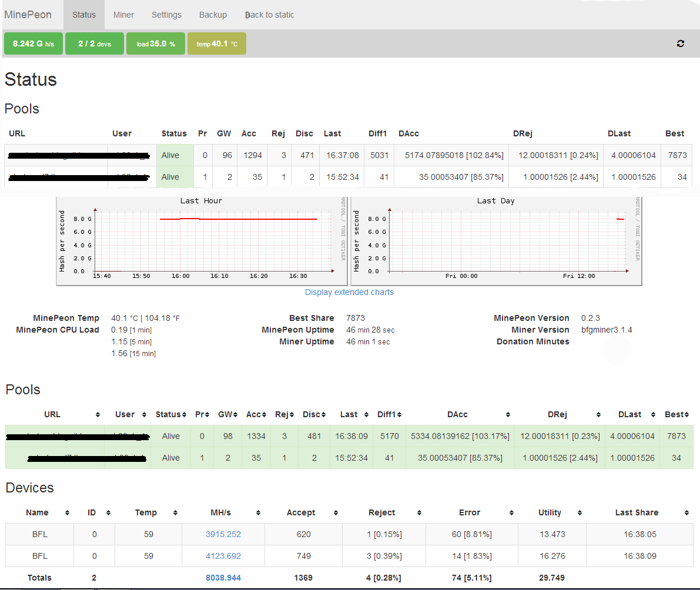Screen dimensions: 700x590
Task: Sort lower Pools table by Rej
Action: pos(284,415)
